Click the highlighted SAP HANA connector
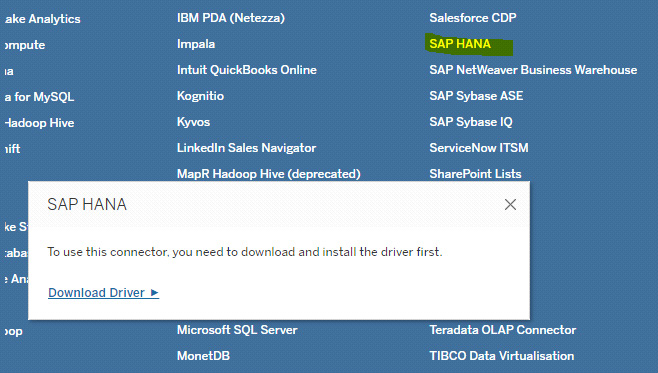This screenshot has height=373, width=658. pyautogui.click(x=460, y=44)
